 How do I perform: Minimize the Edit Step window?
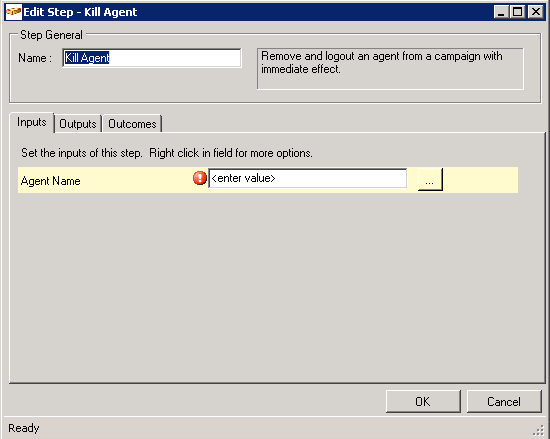[x=501, y=12]
